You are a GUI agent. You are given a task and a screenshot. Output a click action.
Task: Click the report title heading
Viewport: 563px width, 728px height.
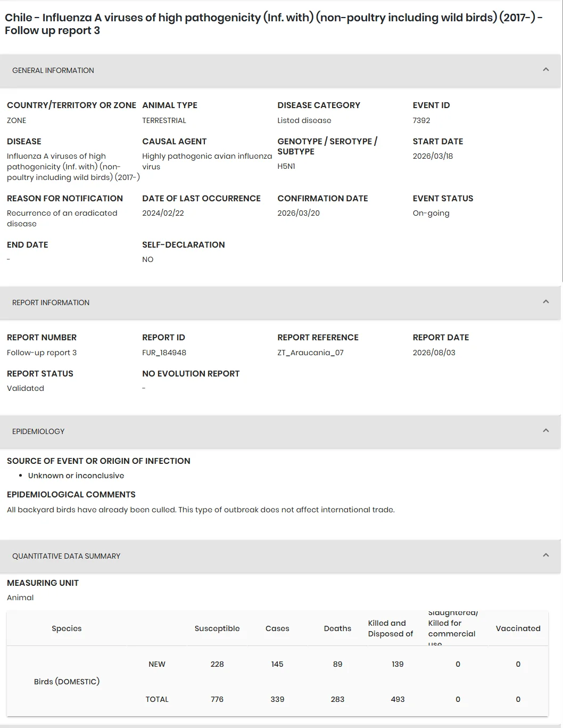point(274,24)
